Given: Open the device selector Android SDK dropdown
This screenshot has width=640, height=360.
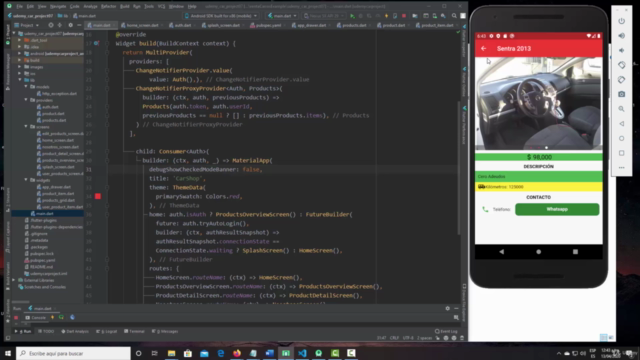Looking at the screenshot, I should (221, 16).
